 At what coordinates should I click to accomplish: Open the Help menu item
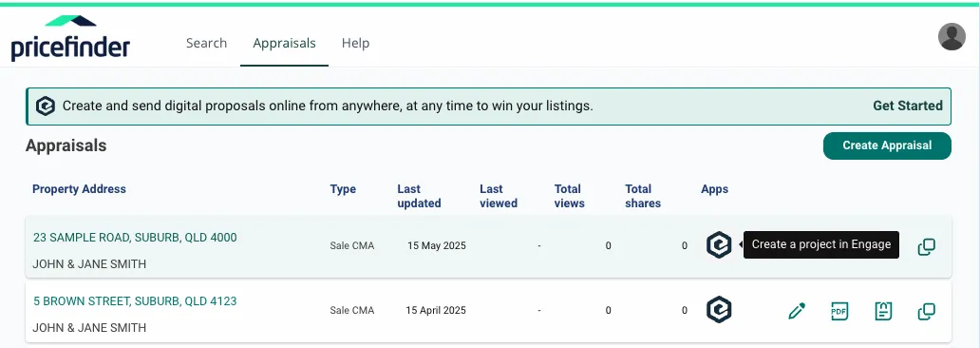click(x=355, y=43)
